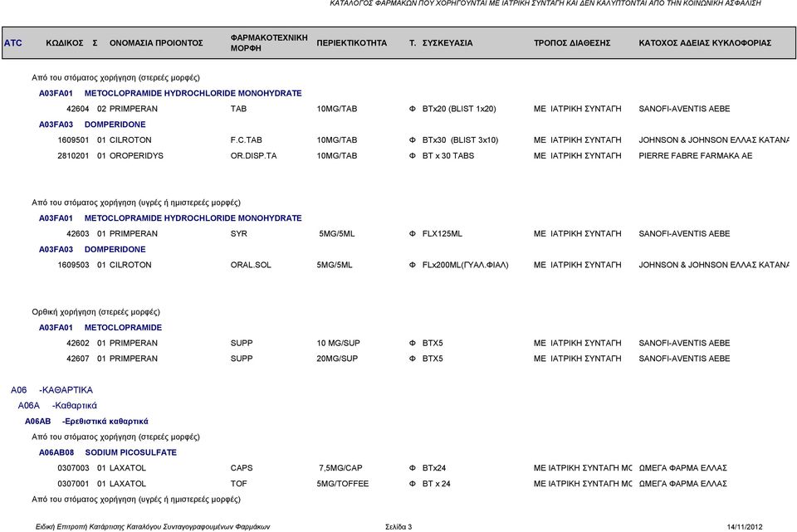This screenshot has width=797, height=532.
Task: Click BTX5 packaging in row 42607
Action: tap(433, 359)
